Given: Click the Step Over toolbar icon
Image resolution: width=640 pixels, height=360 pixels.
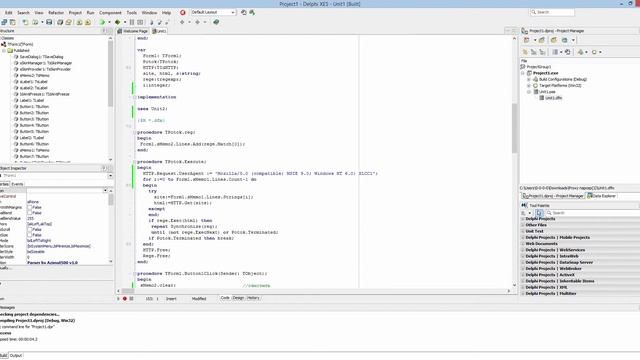Looking at the screenshot, I should 160,22.
